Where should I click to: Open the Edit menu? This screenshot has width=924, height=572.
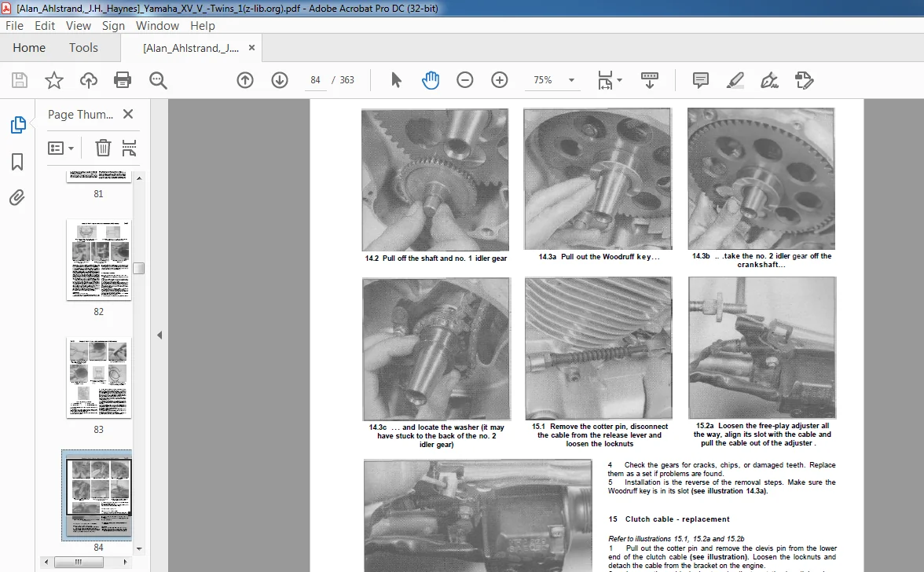tap(44, 26)
